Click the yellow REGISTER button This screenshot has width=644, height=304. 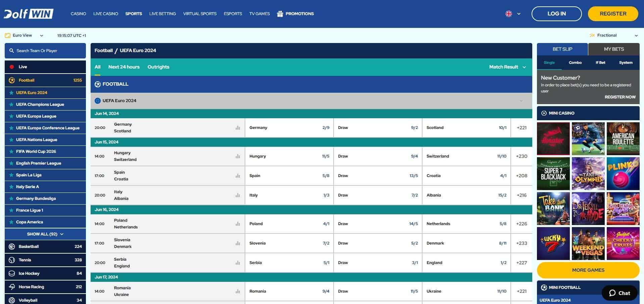[x=613, y=14]
